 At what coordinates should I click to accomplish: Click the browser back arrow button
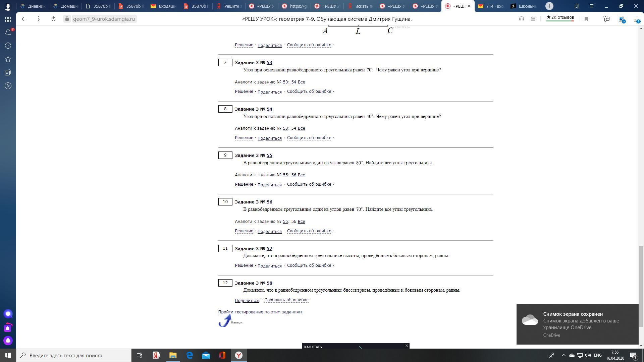24,19
